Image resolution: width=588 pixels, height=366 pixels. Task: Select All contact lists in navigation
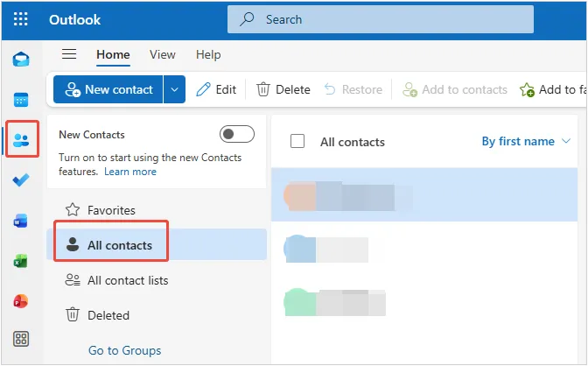(127, 280)
